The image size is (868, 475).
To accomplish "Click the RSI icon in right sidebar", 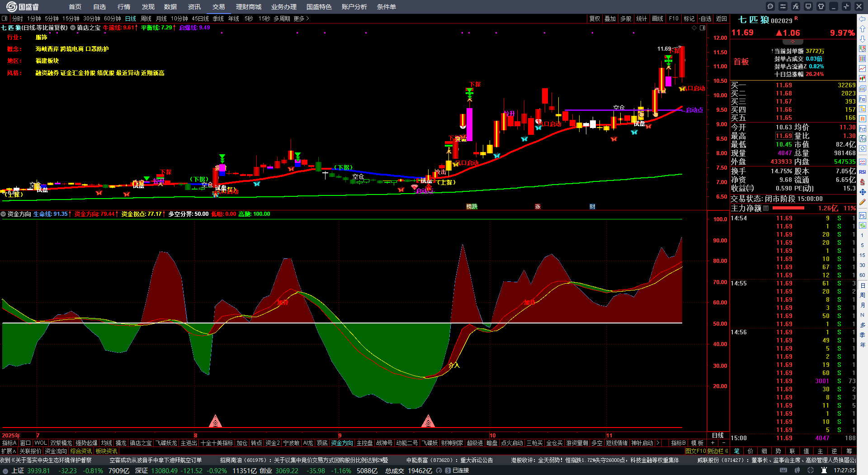I will [863, 172].
